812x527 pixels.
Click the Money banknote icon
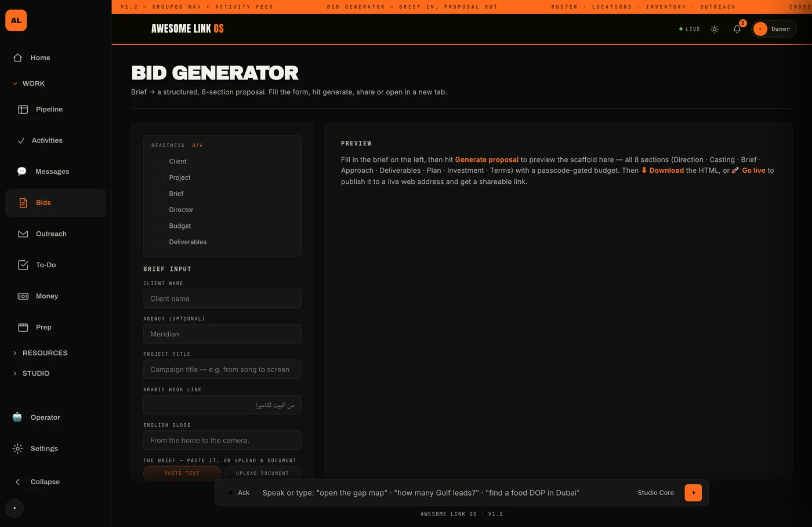point(23,296)
